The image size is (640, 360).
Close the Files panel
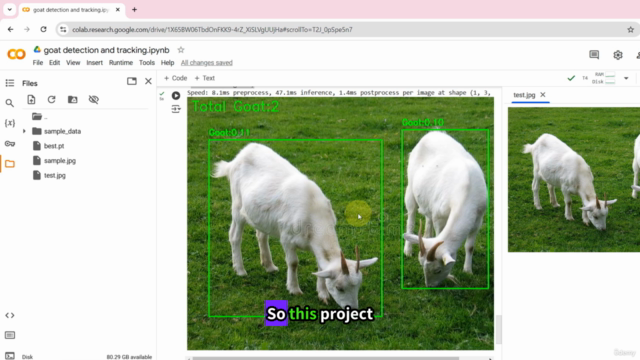(x=148, y=81)
